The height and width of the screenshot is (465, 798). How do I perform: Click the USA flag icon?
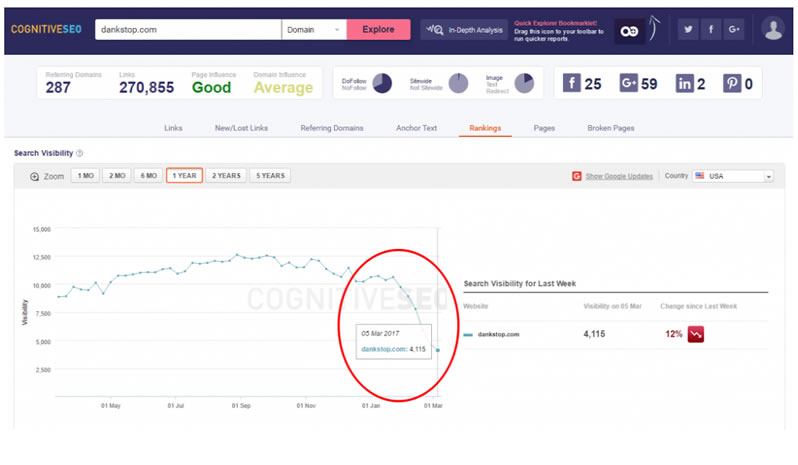[x=700, y=176]
